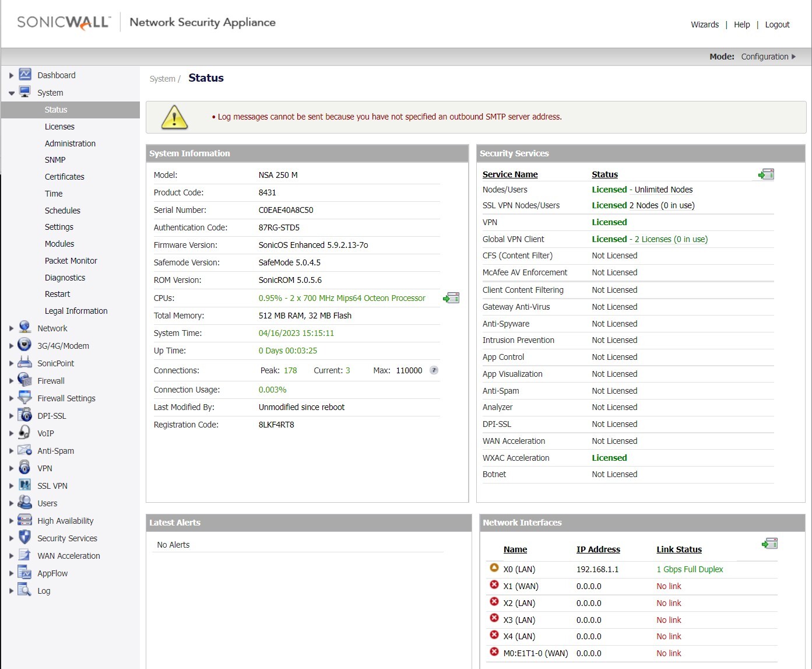Click the Network globe icon in the sidebar
The height and width of the screenshot is (669, 812).
[x=24, y=328]
